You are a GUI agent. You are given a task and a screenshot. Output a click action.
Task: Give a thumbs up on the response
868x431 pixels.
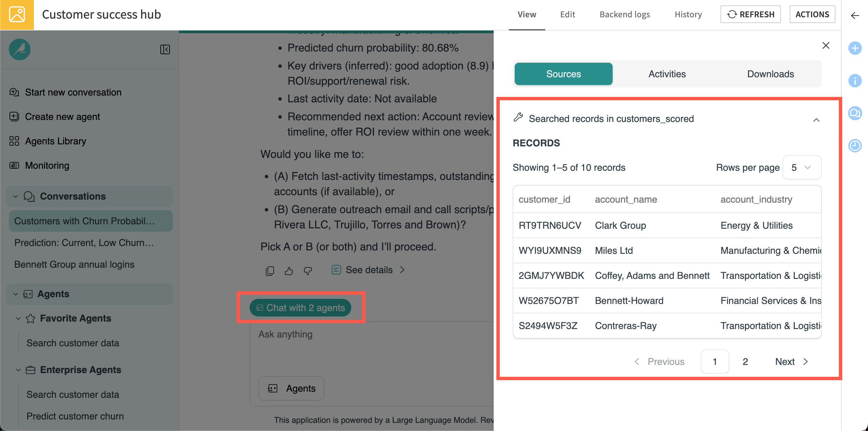point(289,270)
